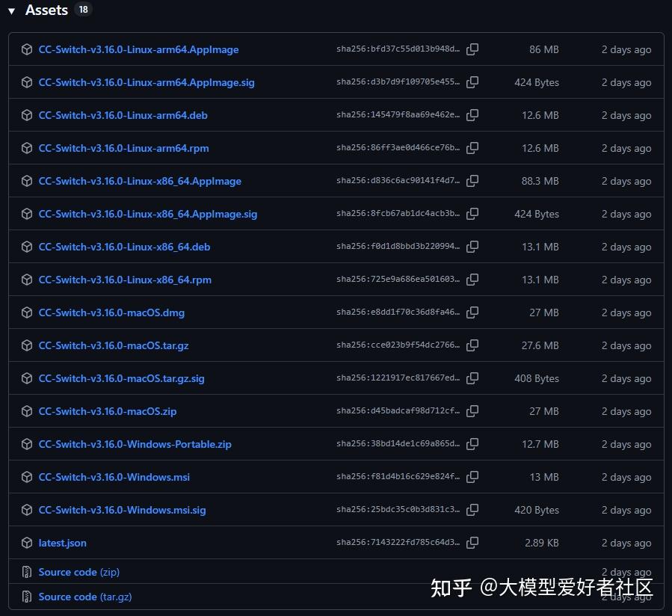Copy sha256 for Linux-arm64.AppImage
This screenshot has height=616, width=672.
point(472,49)
